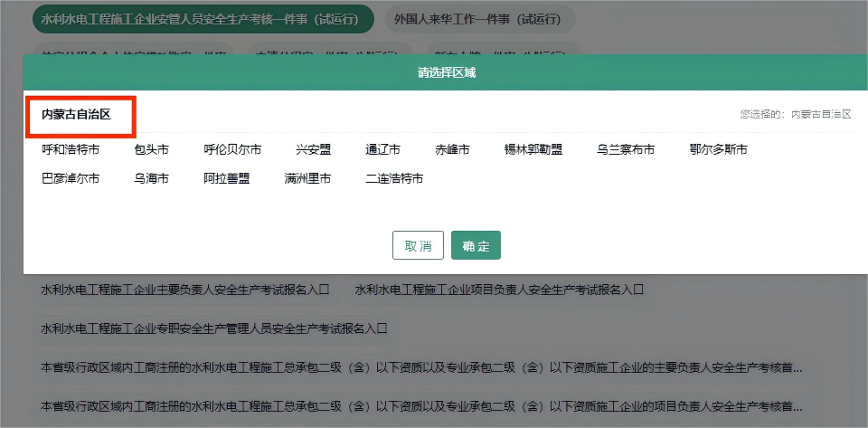Open 专职安全生产管理人员安全生产考试报名入口 link
The height and width of the screenshot is (428, 868).
214,328
